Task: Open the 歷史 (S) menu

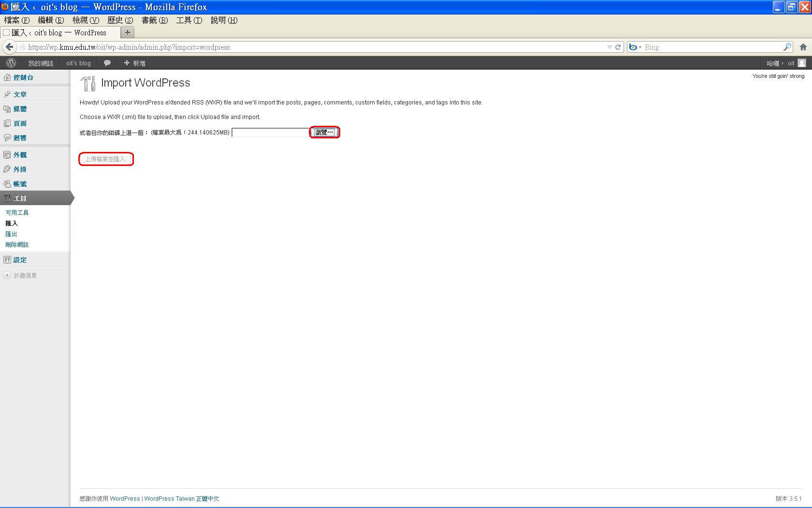Action: tap(120, 20)
